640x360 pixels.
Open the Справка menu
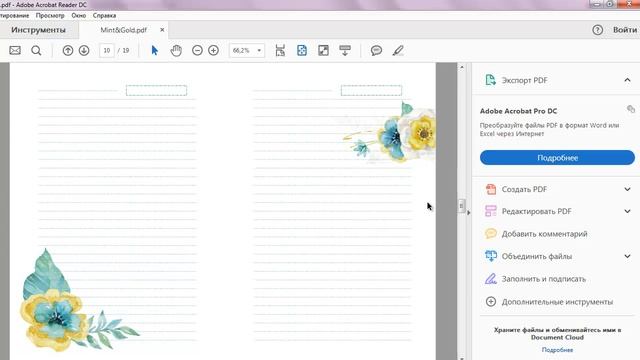tap(104, 16)
